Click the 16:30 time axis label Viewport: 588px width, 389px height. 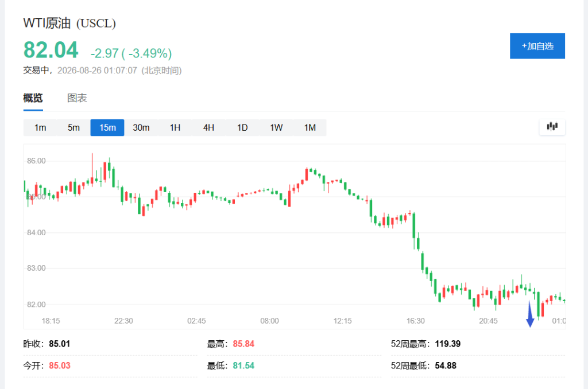416,321
